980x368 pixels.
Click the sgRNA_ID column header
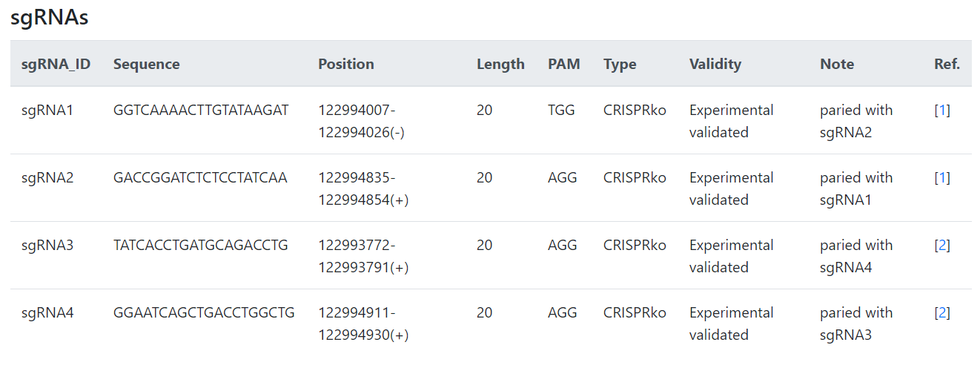coord(56,64)
